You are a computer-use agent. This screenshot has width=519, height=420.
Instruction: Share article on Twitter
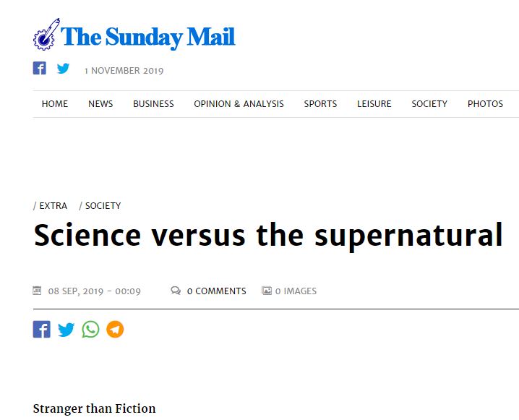pyautogui.click(x=67, y=330)
